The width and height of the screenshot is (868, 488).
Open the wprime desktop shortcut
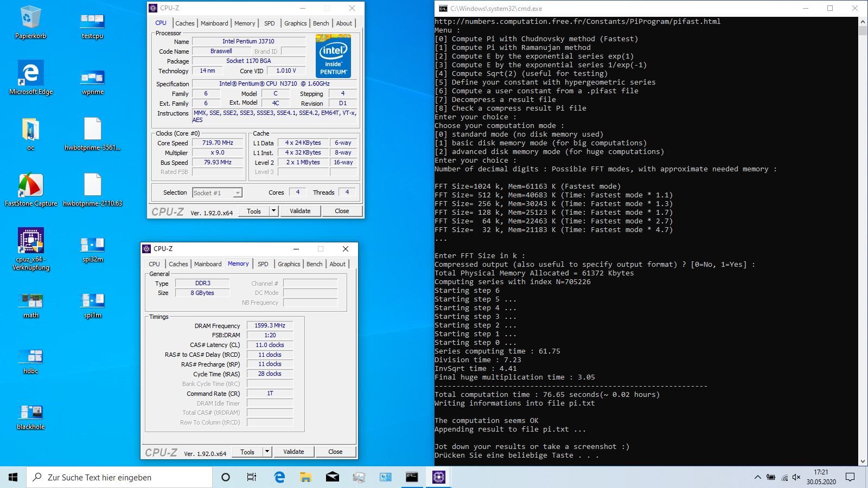pyautogui.click(x=92, y=82)
